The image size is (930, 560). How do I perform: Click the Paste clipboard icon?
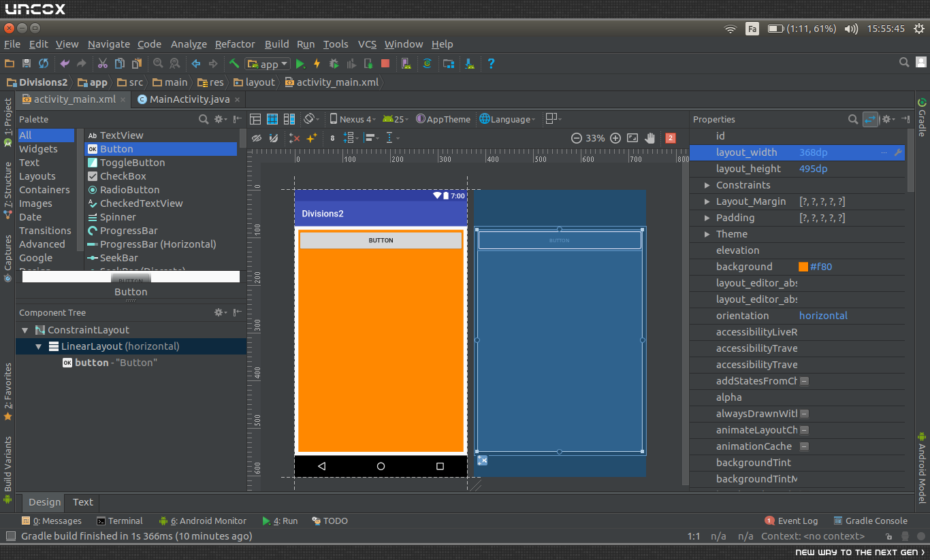pos(137,63)
